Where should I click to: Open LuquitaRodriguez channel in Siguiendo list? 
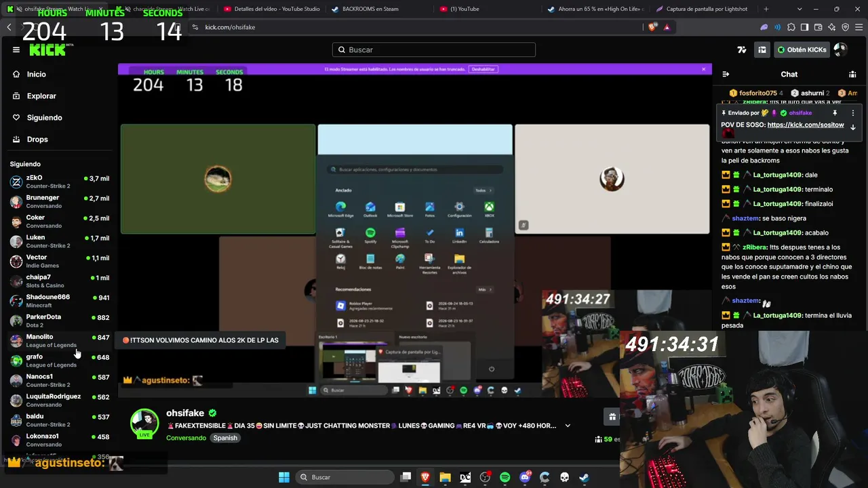pos(60,400)
